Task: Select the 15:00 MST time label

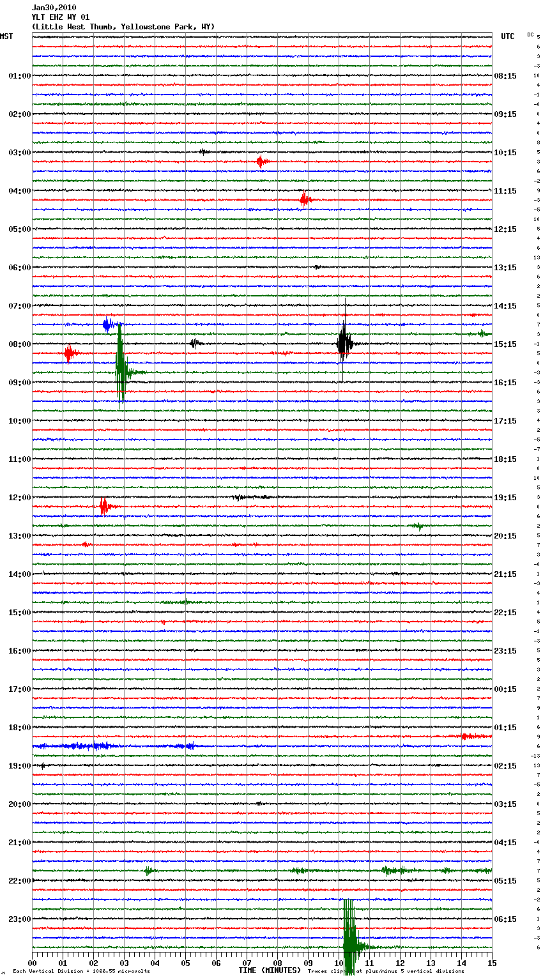Action: coord(20,613)
